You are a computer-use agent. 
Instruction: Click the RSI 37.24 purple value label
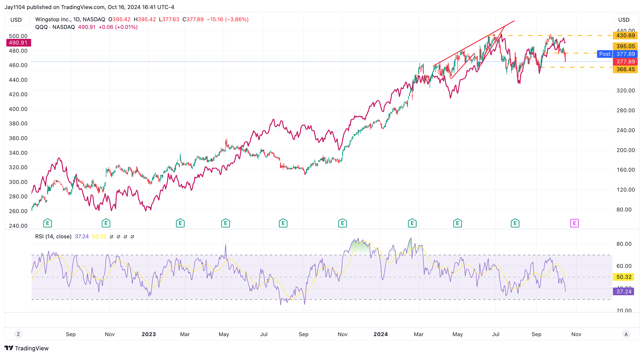pyautogui.click(x=623, y=291)
